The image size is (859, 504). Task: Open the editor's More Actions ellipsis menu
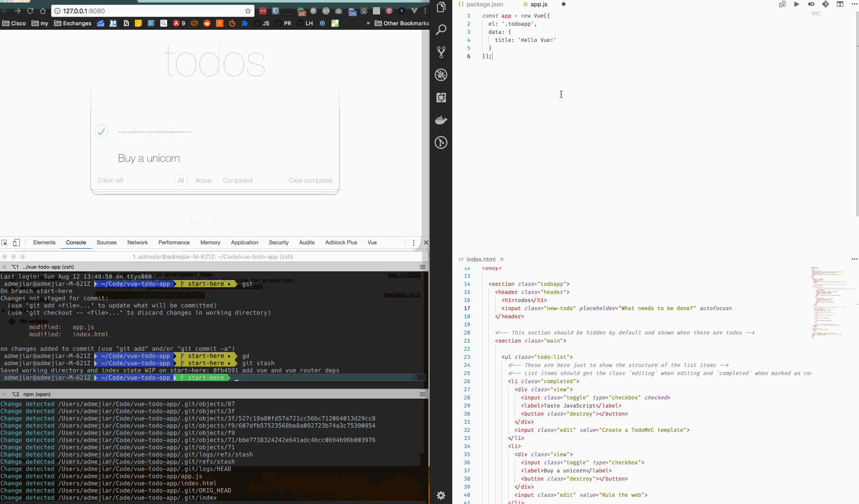click(x=854, y=4)
